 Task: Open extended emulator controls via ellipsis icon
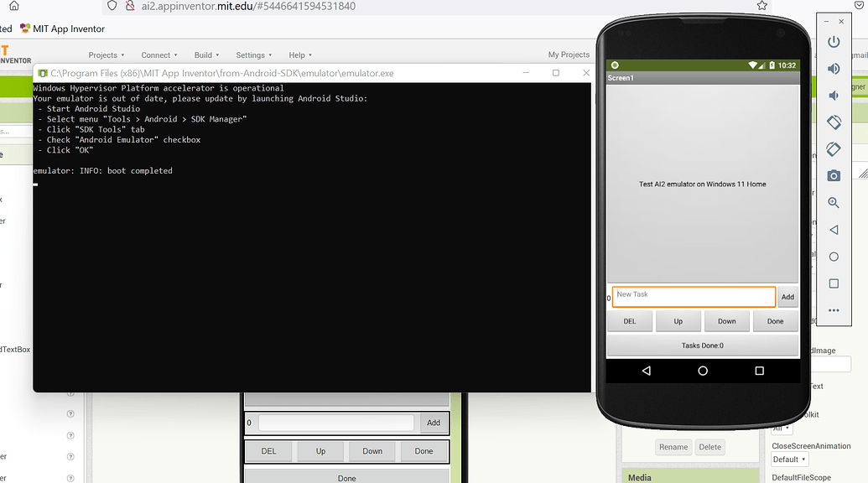pyautogui.click(x=834, y=310)
